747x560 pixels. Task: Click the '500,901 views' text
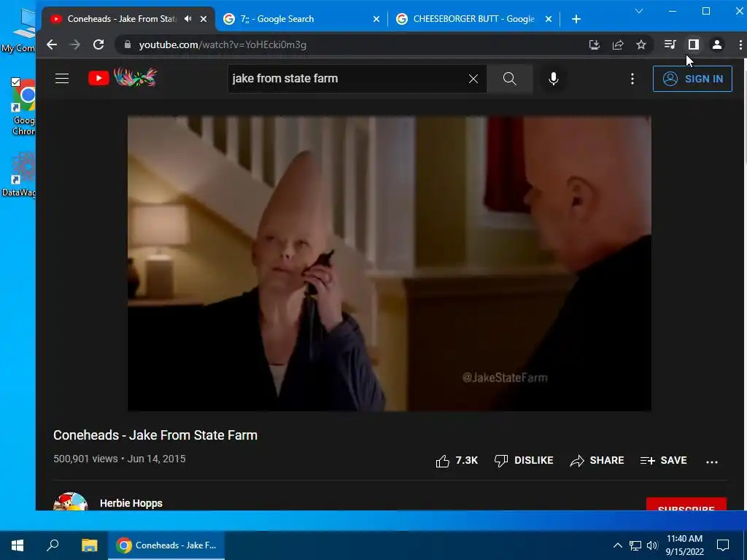(85, 459)
